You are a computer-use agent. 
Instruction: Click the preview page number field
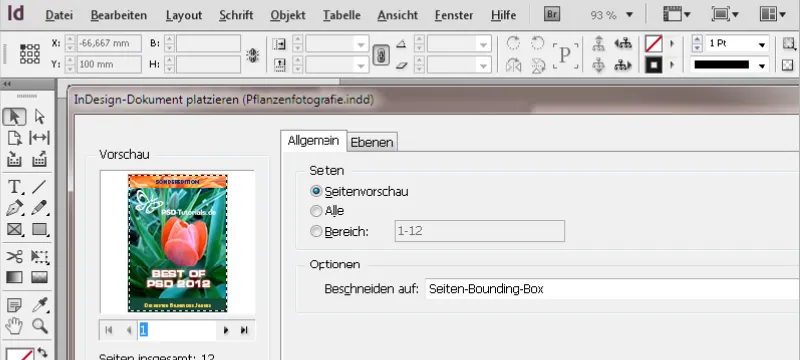click(177, 330)
